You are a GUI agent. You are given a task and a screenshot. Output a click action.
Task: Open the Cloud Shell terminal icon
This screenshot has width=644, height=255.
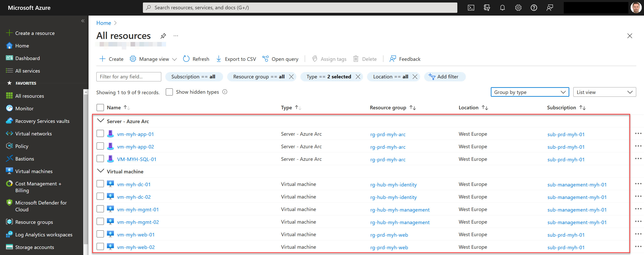[471, 8]
